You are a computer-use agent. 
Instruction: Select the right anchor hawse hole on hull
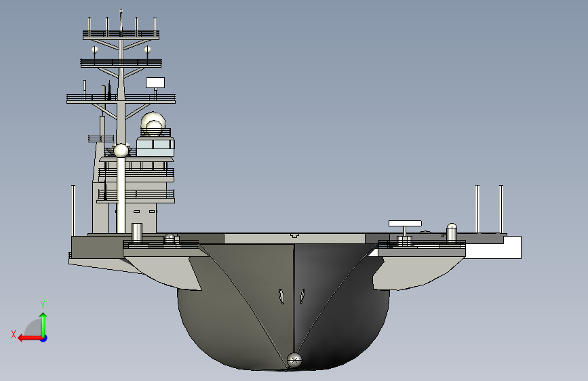[302, 296]
